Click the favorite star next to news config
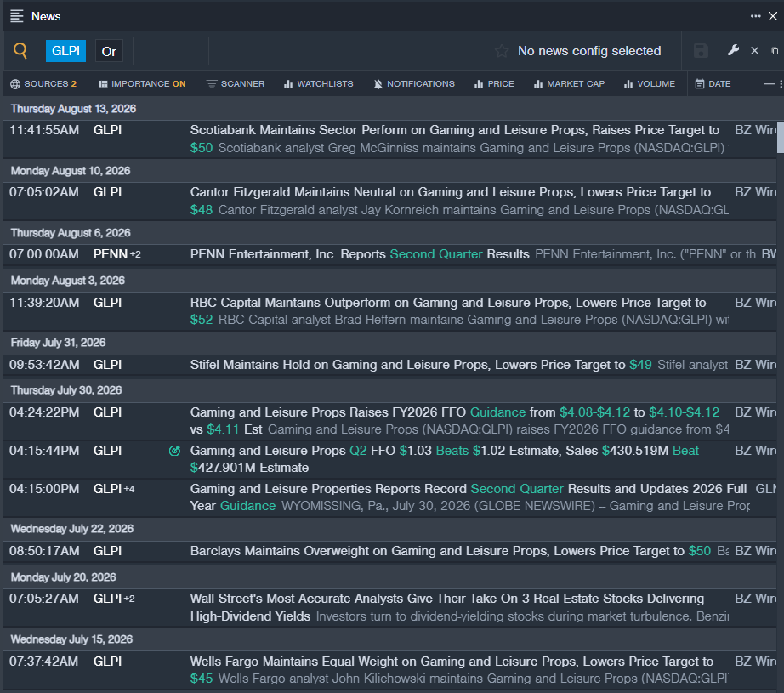Viewport: 784px width, 693px height. pos(502,51)
